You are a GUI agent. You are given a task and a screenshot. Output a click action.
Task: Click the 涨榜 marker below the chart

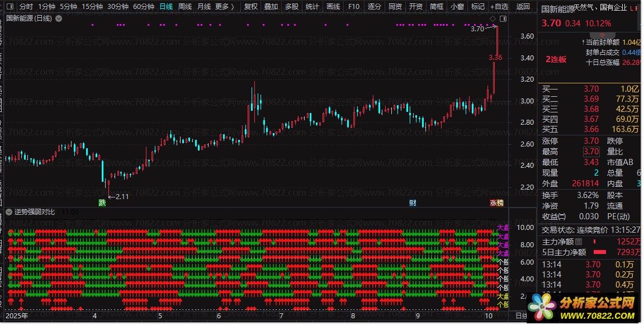(496, 202)
